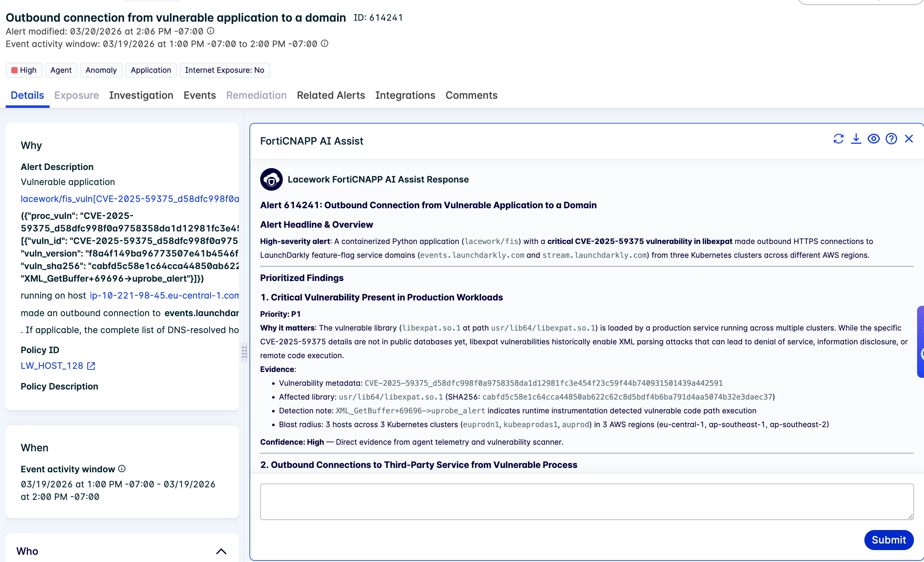This screenshot has height=562, width=924.
Task: Click the panel divider drag handle
Action: tap(244, 352)
